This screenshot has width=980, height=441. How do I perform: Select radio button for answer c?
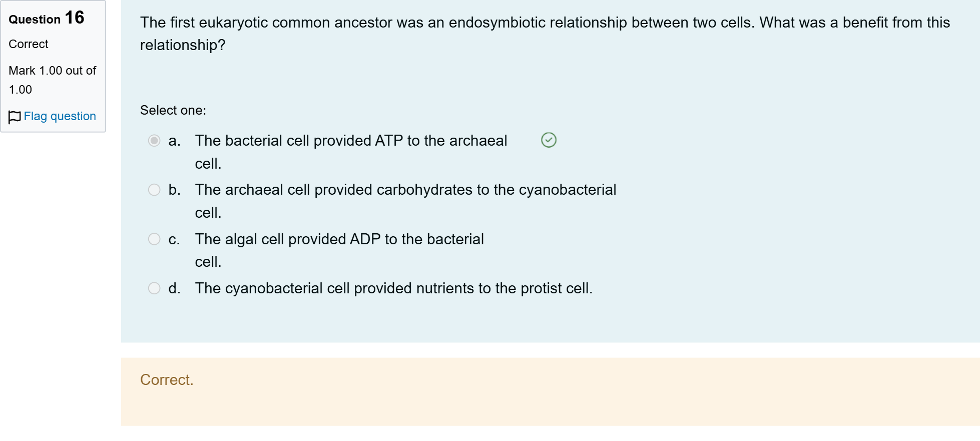[x=154, y=239]
